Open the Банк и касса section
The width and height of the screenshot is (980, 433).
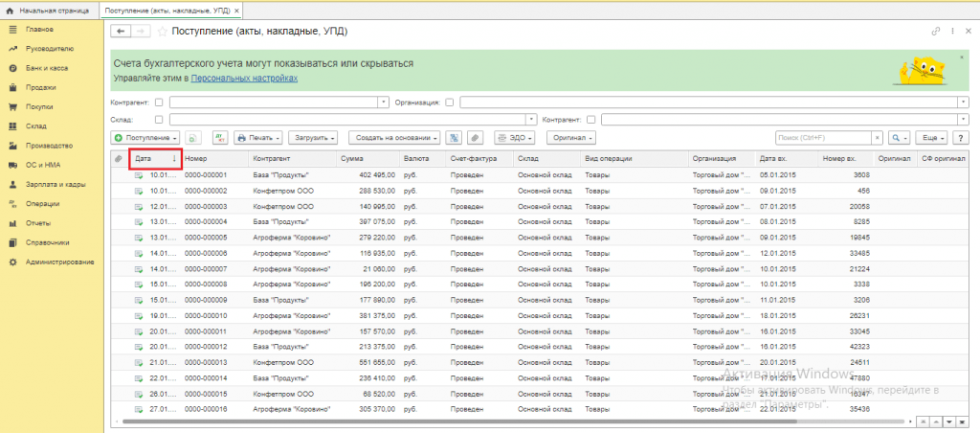tap(46, 68)
